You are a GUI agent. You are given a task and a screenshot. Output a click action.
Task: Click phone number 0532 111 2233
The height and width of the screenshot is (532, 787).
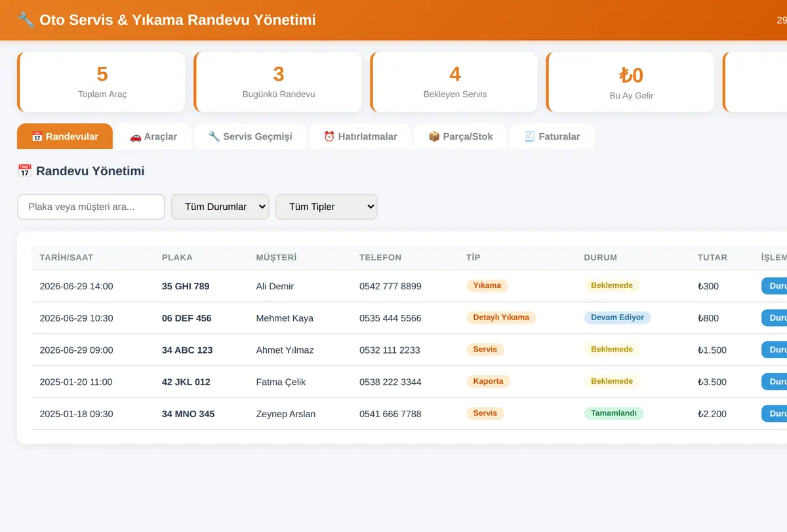(x=390, y=350)
